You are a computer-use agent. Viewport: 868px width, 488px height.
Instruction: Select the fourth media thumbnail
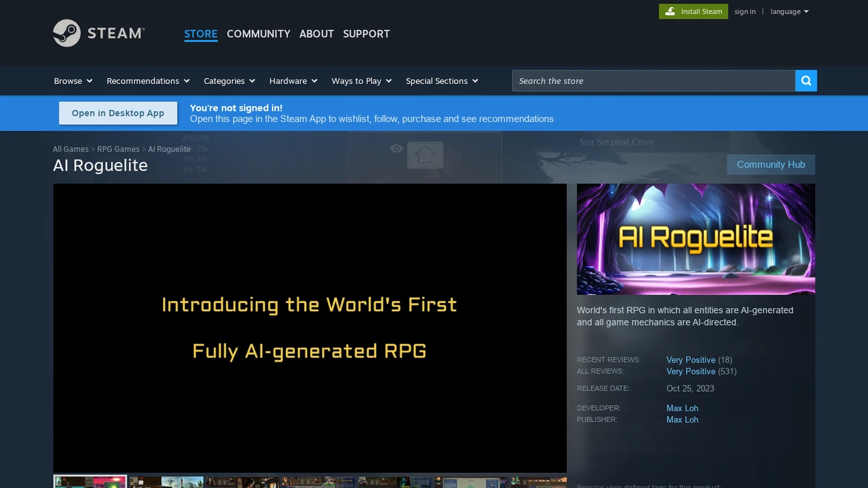point(319,482)
